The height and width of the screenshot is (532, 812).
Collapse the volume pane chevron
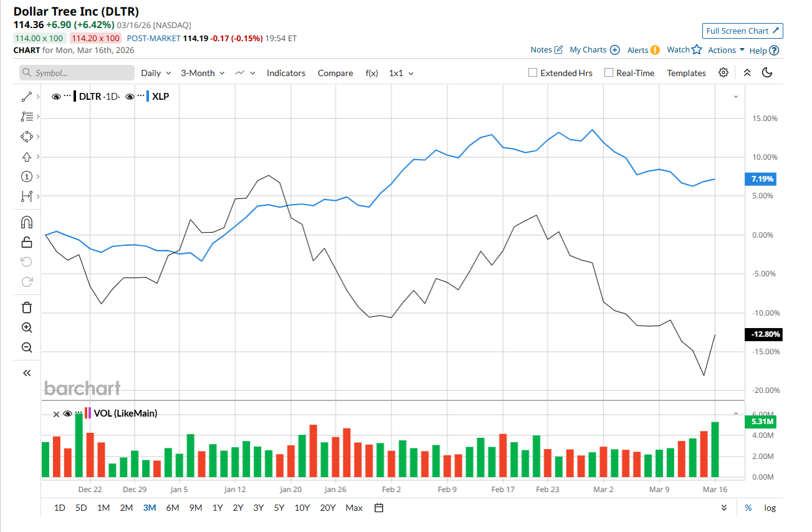pos(735,414)
